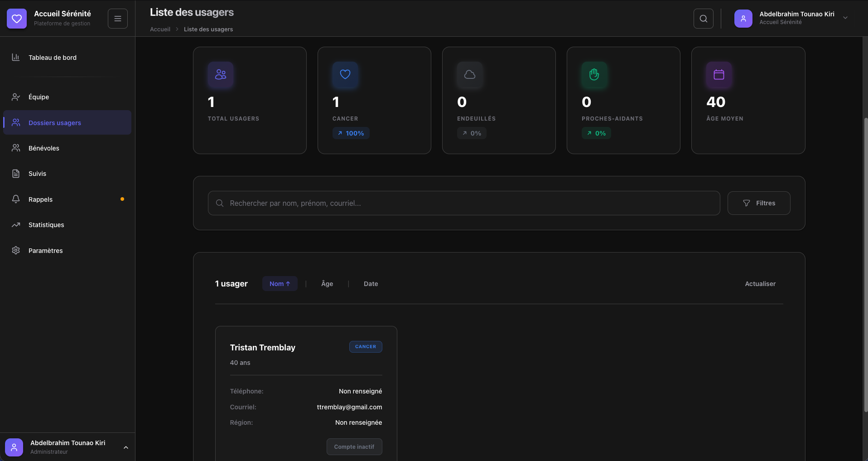Screen dimensions: 868x461
Task: Click the Proches-aidants hand icon
Action: [x=594, y=74]
